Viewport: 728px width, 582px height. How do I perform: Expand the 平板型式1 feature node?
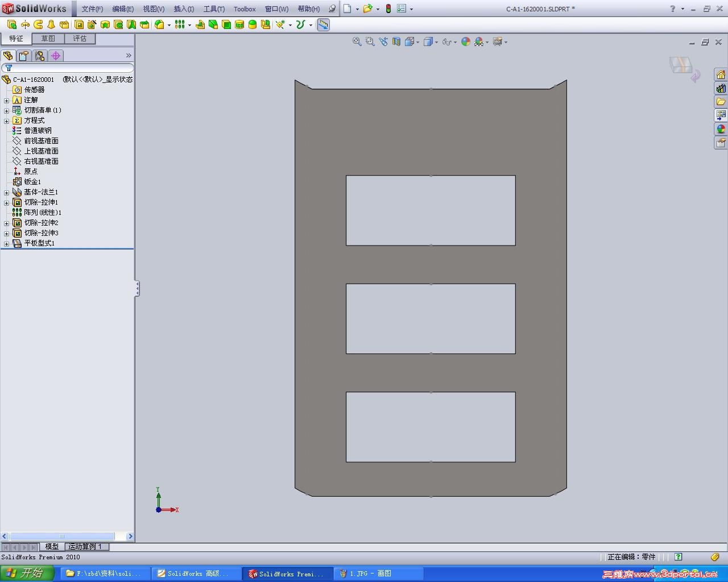[x=6, y=243]
